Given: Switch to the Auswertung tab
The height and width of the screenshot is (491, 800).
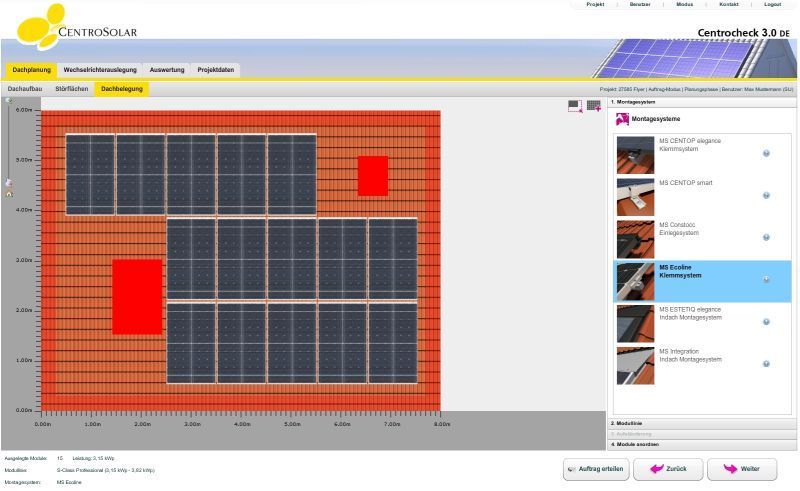Looking at the screenshot, I should [x=167, y=70].
